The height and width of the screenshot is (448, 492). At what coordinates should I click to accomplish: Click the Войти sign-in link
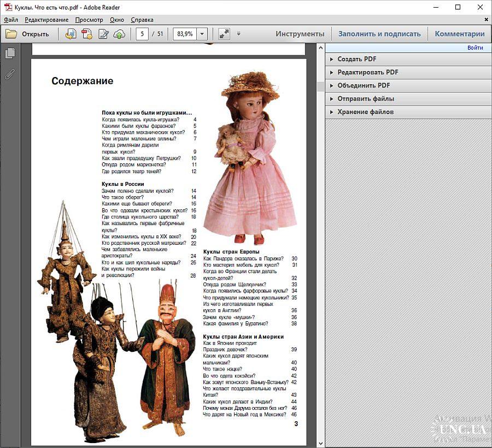click(x=475, y=48)
